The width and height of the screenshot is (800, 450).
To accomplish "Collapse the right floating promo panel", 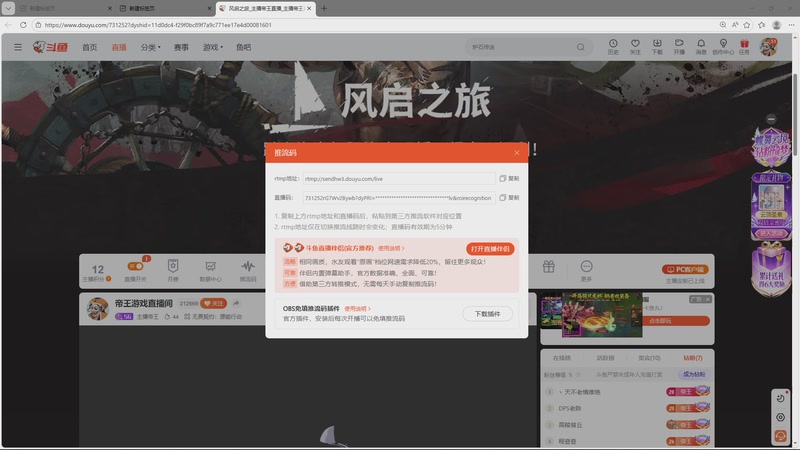I will pyautogui.click(x=771, y=119).
